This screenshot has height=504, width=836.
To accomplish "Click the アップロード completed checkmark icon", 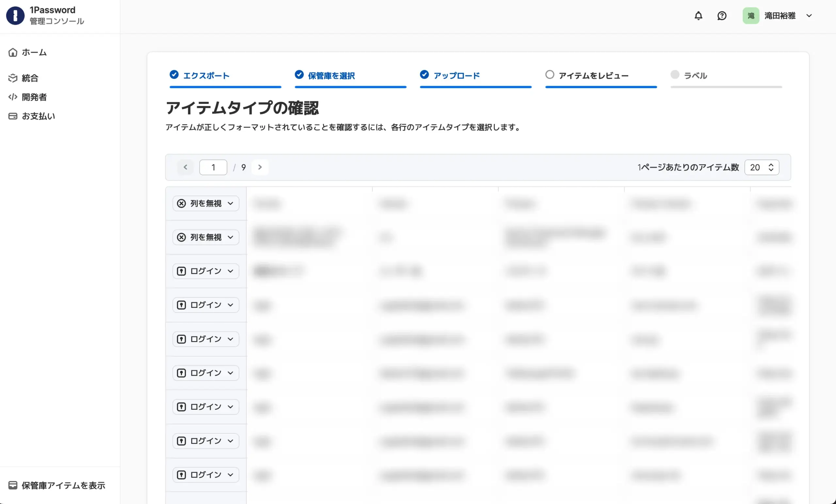I will (x=424, y=74).
